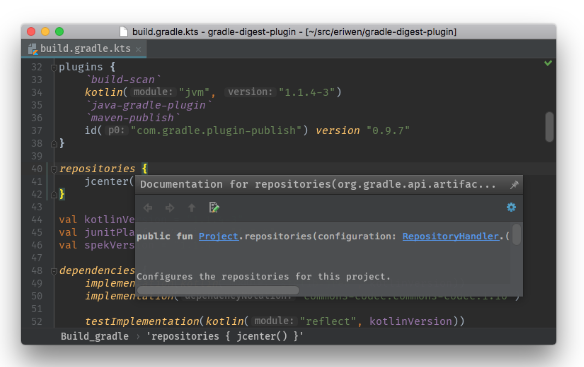The width and height of the screenshot is (584, 367).
Task: Open the Project link in documentation
Action: 218,236
